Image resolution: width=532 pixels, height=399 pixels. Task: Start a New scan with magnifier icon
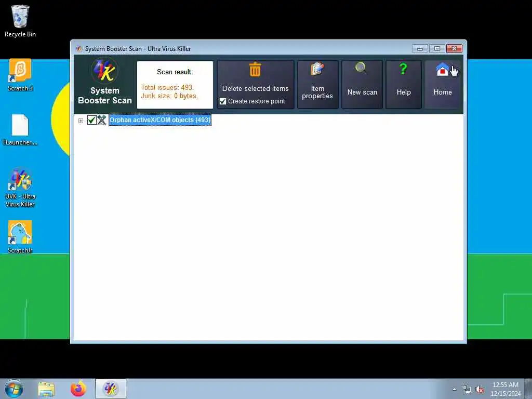(361, 68)
